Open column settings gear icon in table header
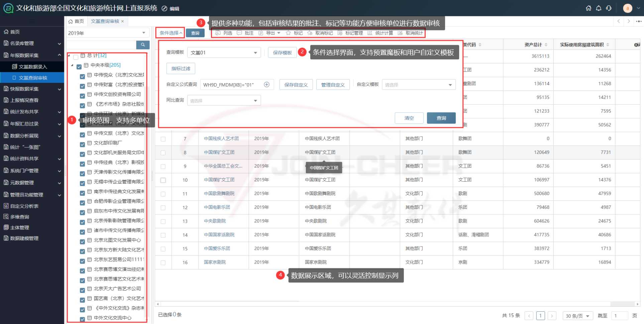 [x=637, y=45]
